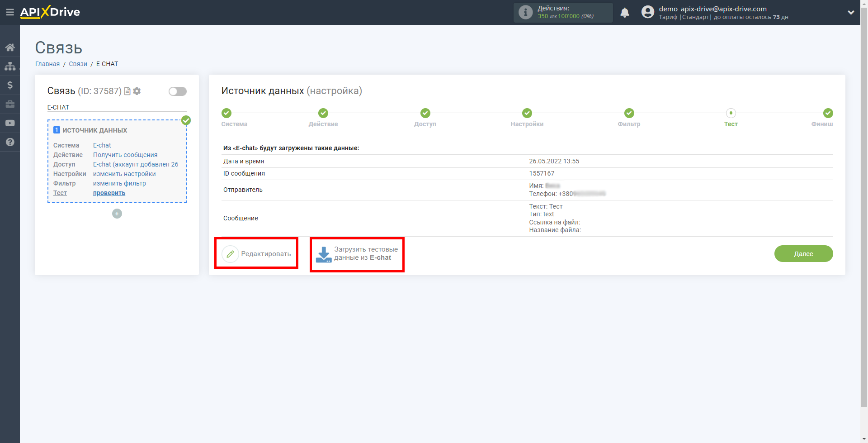This screenshot has height=443, width=868.
Task: Click the Текст: Тест value
Action: pyautogui.click(x=546, y=206)
